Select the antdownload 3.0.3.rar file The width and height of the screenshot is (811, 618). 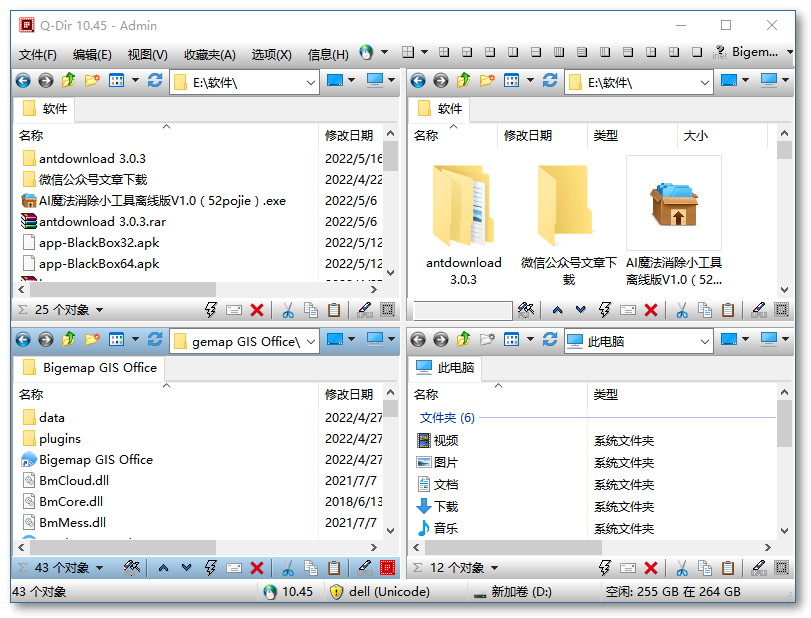pos(102,221)
